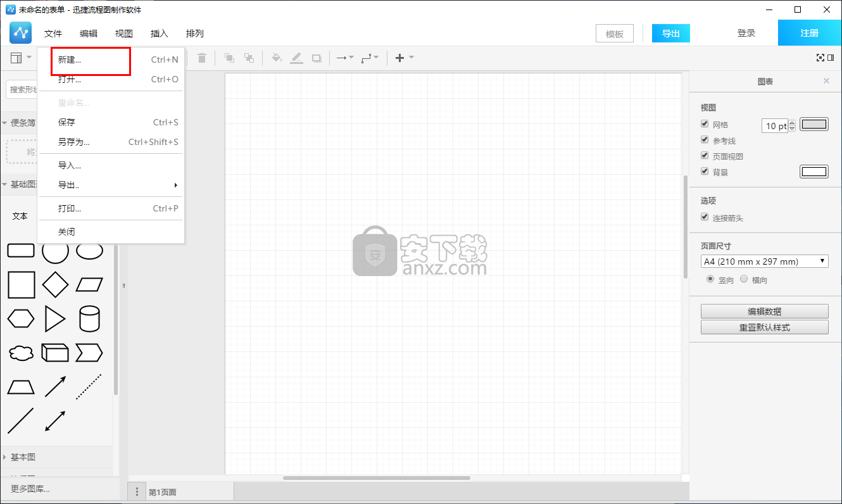Click the bring to front icon
This screenshot has width=842, height=504.
click(x=229, y=58)
